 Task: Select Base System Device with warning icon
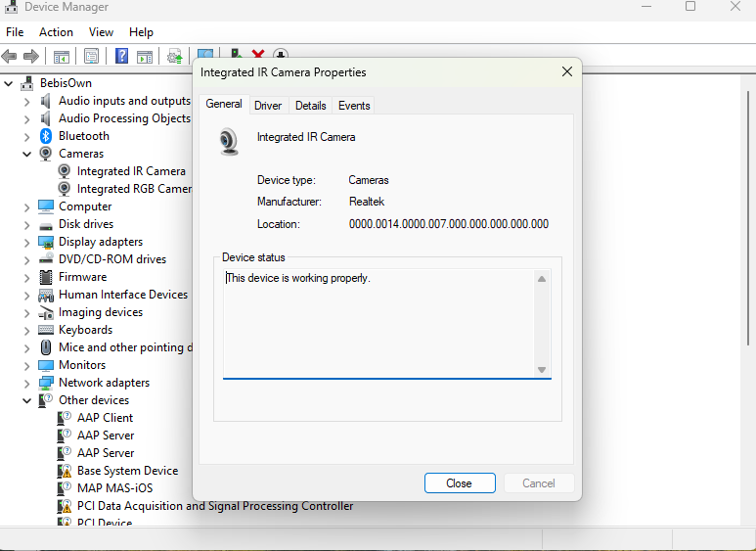(x=127, y=471)
